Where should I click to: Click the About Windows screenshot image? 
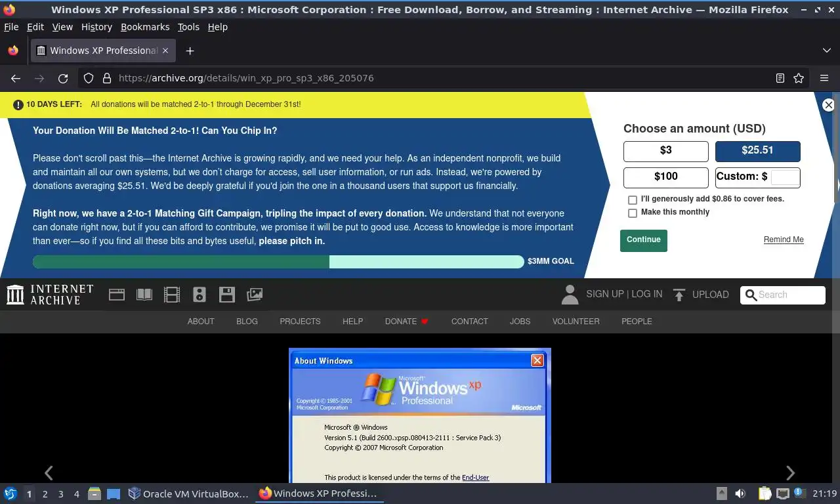click(x=420, y=416)
